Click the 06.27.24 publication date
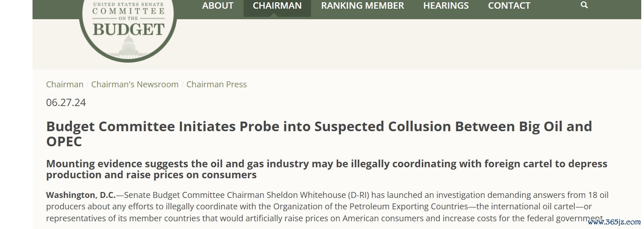The height and width of the screenshot is (229, 644). click(x=66, y=102)
